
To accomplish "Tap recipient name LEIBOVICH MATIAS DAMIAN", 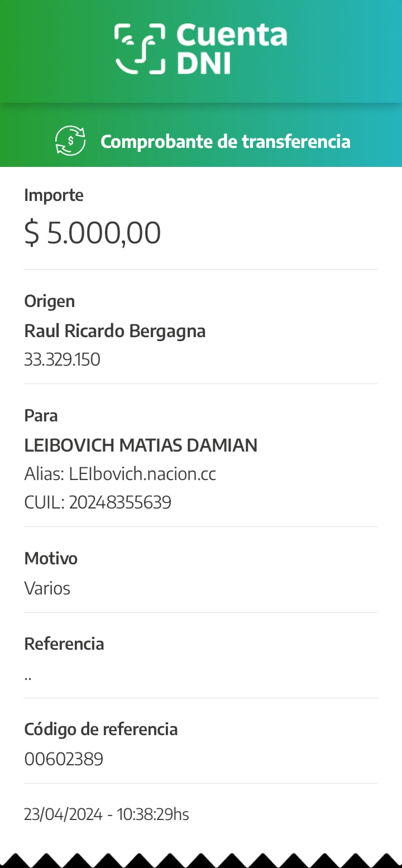I will tap(141, 445).
